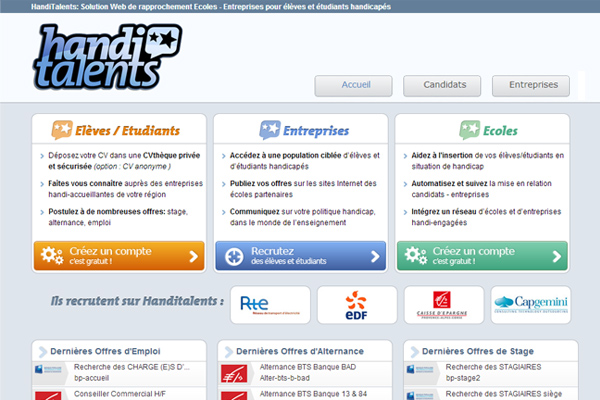Click the gears icon on the green button

[416, 255]
